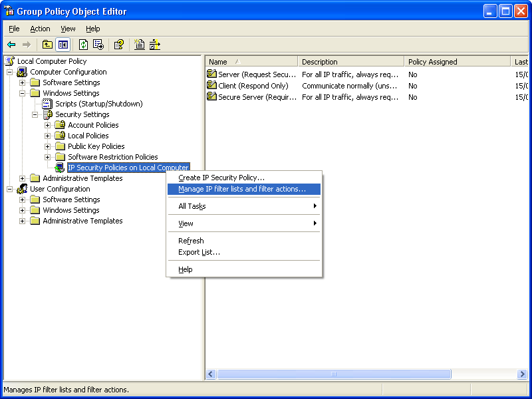
Task: Click the Local Computer Policy root icon
Action: point(10,61)
